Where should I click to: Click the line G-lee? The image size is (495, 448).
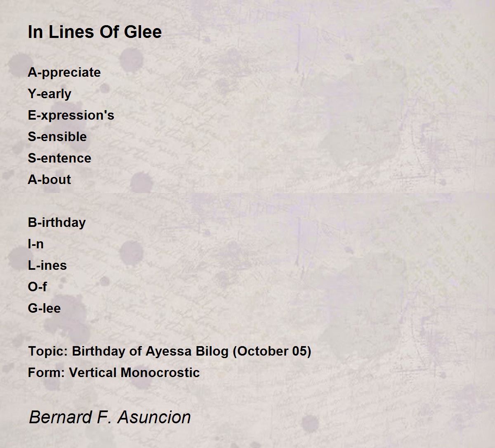coord(45,308)
